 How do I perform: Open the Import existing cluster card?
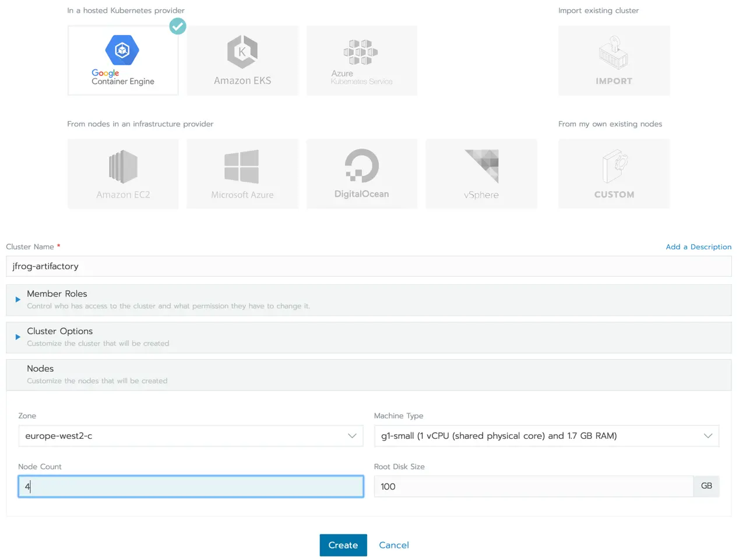pyautogui.click(x=614, y=61)
